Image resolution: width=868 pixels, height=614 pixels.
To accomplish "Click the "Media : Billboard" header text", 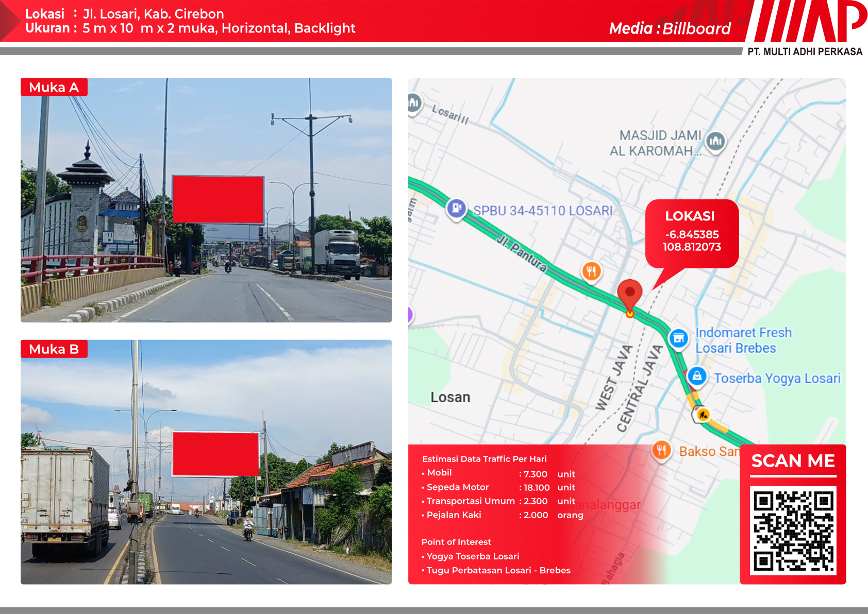I will (x=670, y=28).
